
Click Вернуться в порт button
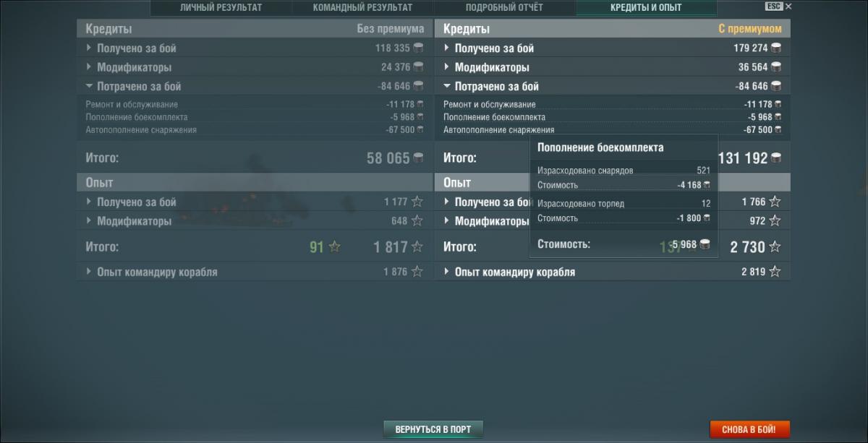pyautogui.click(x=433, y=429)
